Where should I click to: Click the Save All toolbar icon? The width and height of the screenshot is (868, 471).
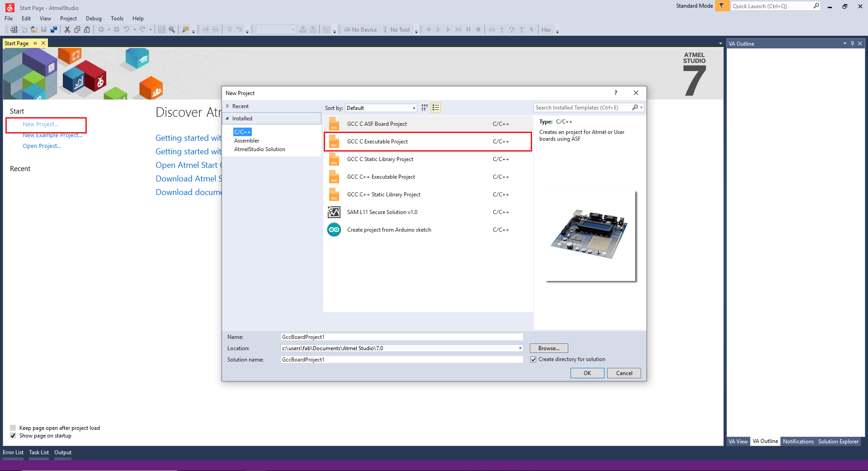[54, 30]
